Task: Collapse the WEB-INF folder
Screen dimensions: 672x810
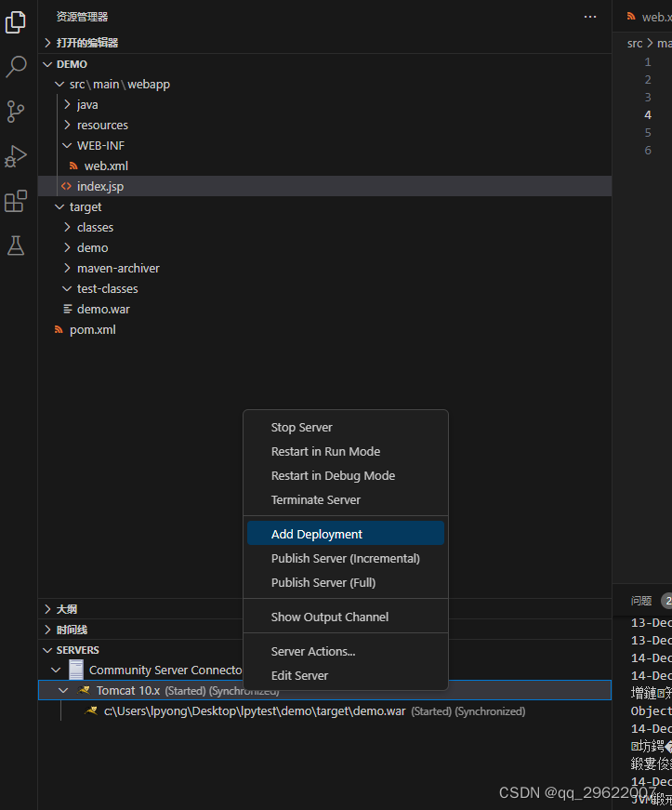Action: click(67, 146)
